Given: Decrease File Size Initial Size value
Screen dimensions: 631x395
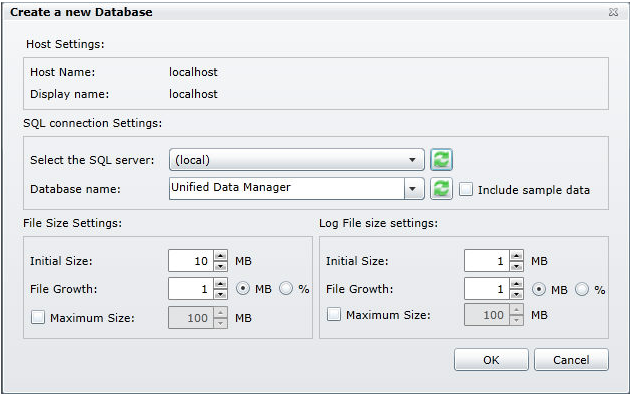Looking at the screenshot, I should (221, 266).
